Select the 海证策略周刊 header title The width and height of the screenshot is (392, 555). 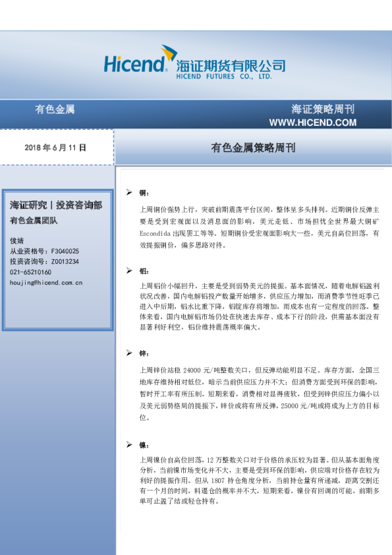(323, 109)
